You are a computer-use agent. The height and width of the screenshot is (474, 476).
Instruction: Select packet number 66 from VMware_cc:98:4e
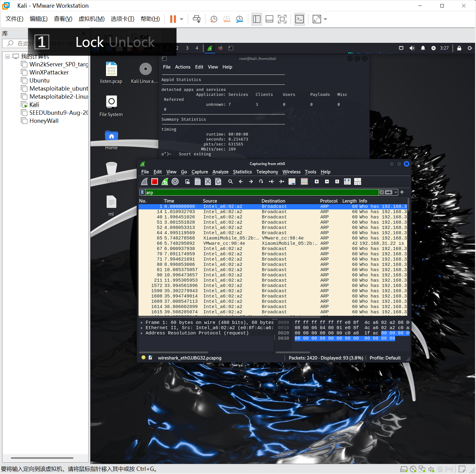pyautogui.click(x=273, y=244)
